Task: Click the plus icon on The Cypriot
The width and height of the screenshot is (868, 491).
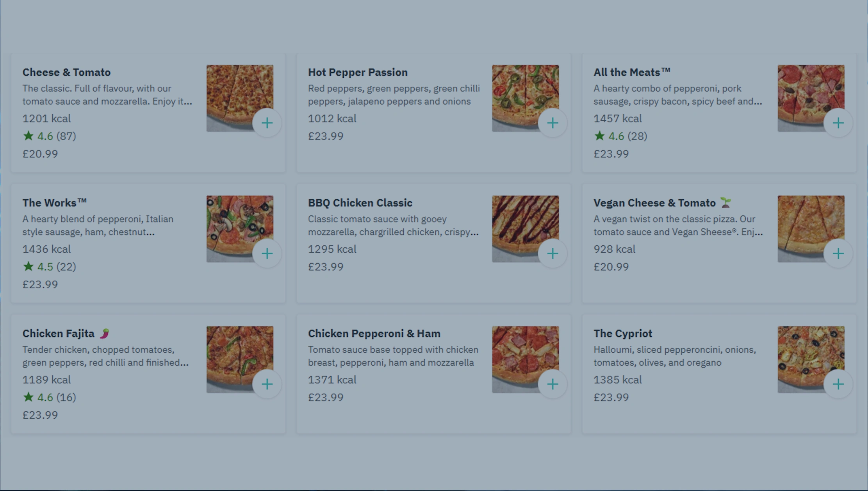Action: (838, 384)
